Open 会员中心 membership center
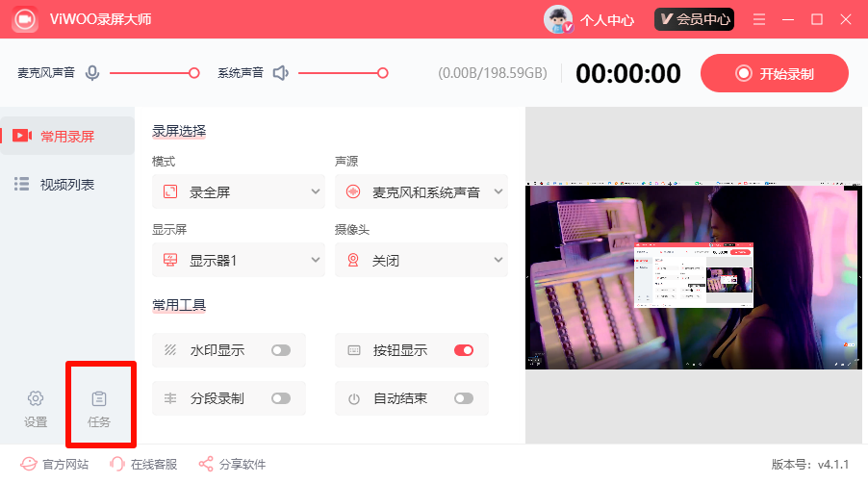Image resolution: width=868 pixels, height=483 pixels. (694, 19)
